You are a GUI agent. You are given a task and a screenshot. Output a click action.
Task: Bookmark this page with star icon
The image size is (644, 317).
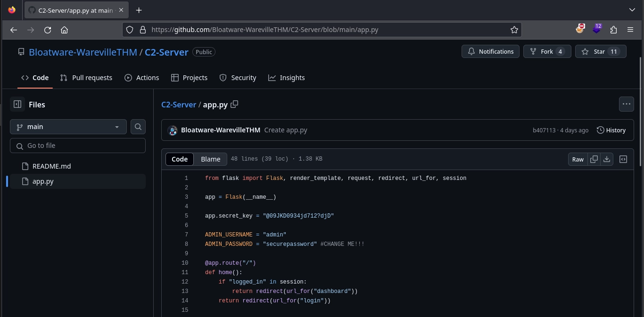[514, 30]
